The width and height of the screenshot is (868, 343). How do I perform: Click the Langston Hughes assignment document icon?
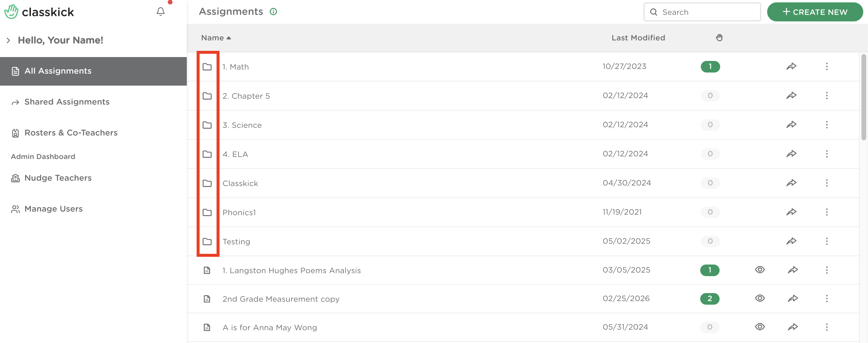(207, 270)
